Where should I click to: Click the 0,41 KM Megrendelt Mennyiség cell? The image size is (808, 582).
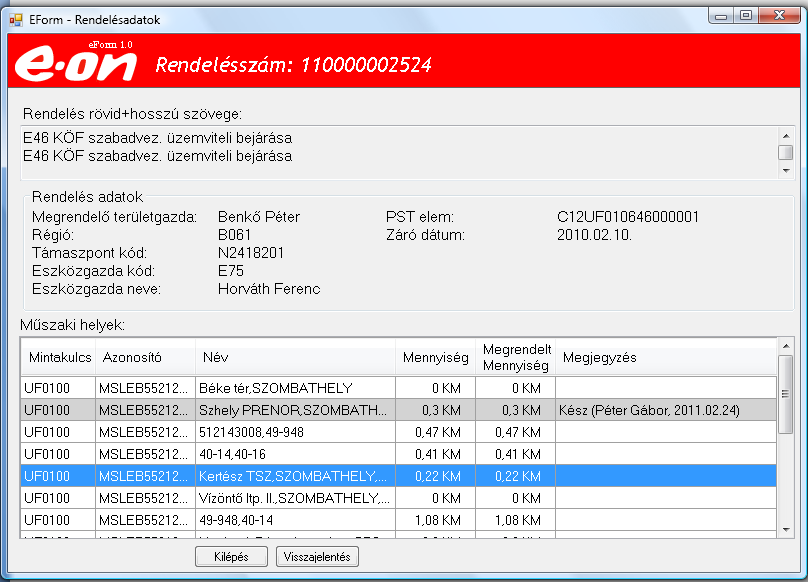pos(516,454)
